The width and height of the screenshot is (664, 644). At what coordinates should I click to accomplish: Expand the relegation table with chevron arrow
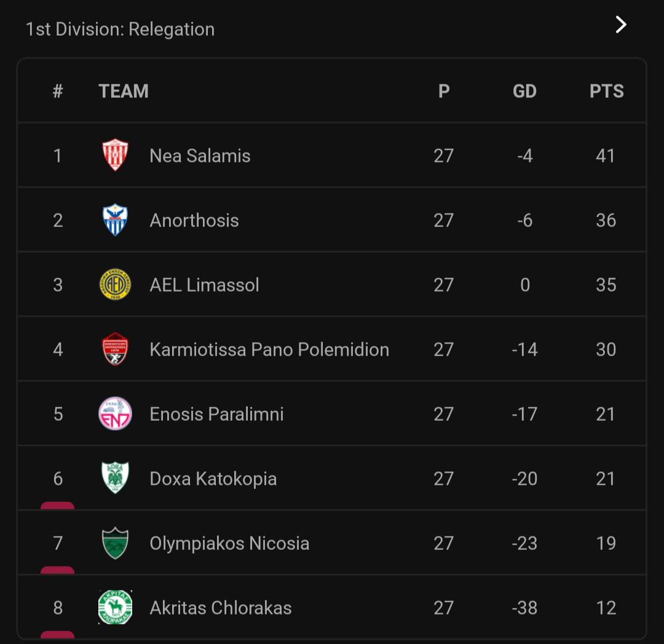[x=621, y=25]
